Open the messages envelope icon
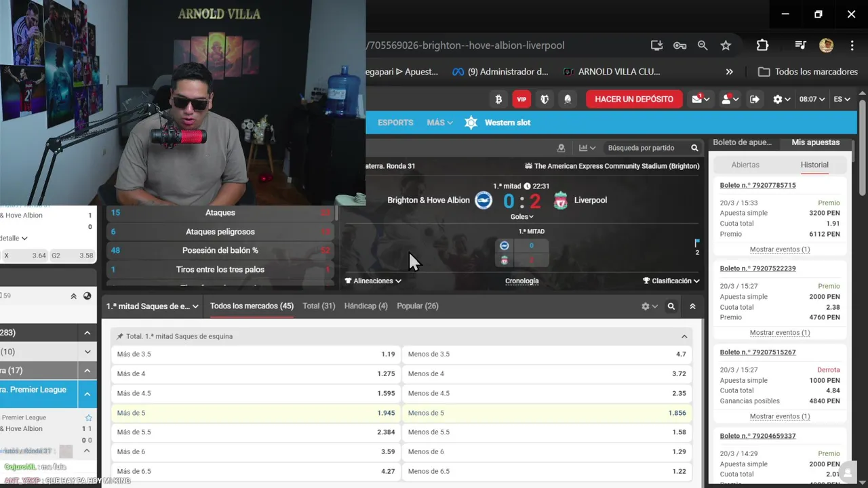 point(701,99)
